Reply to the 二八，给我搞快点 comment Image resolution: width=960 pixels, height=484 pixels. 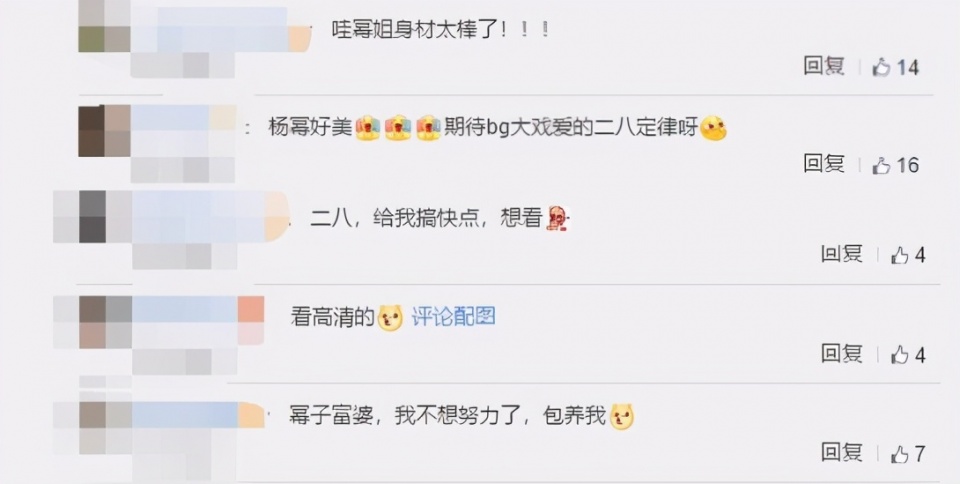pyautogui.click(x=841, y=254)
